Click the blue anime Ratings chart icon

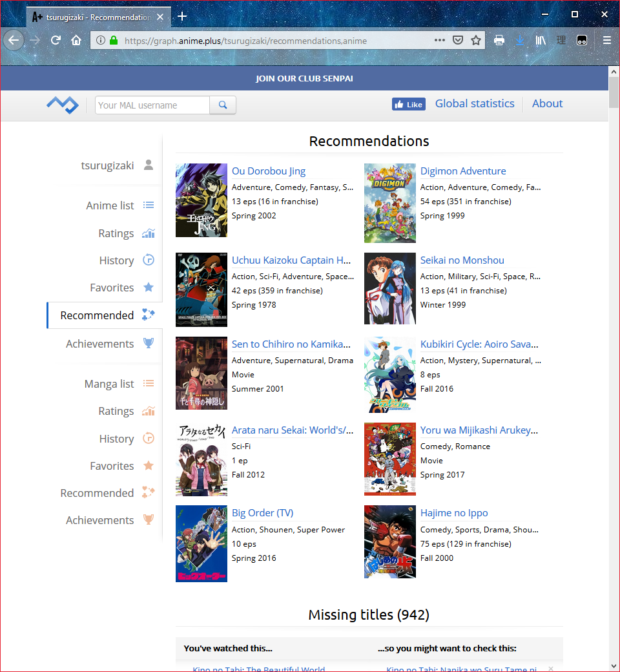coord(149,233)
